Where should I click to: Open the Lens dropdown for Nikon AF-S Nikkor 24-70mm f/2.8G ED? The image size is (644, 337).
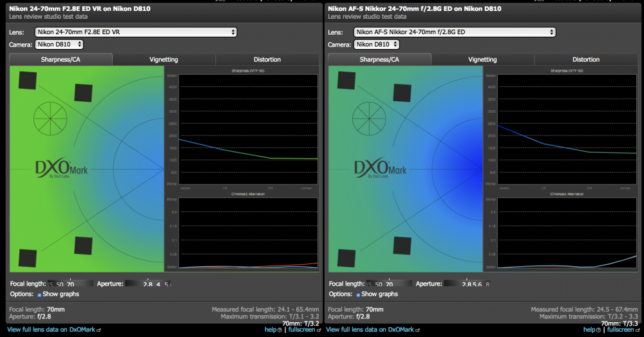click(455, 32)
